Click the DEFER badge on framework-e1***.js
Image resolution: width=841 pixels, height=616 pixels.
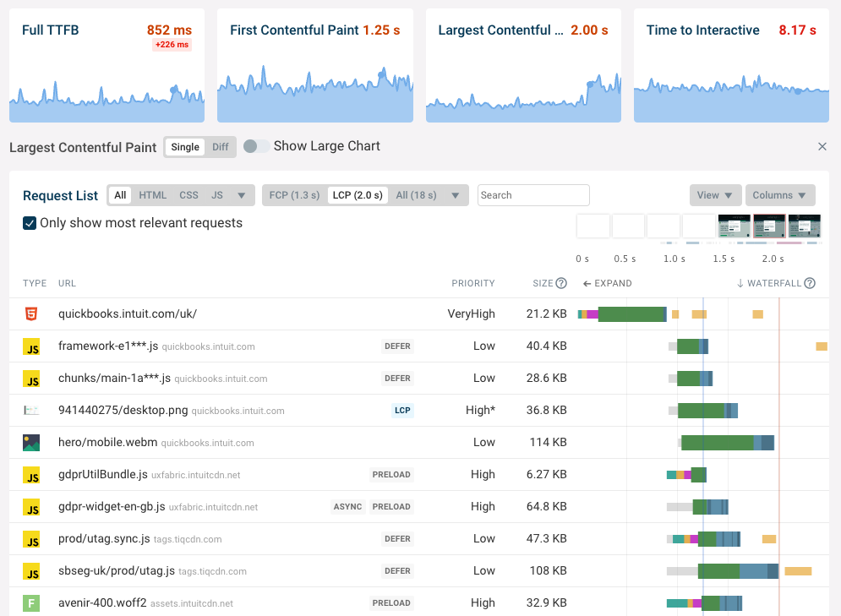click(x=397, y=346)
